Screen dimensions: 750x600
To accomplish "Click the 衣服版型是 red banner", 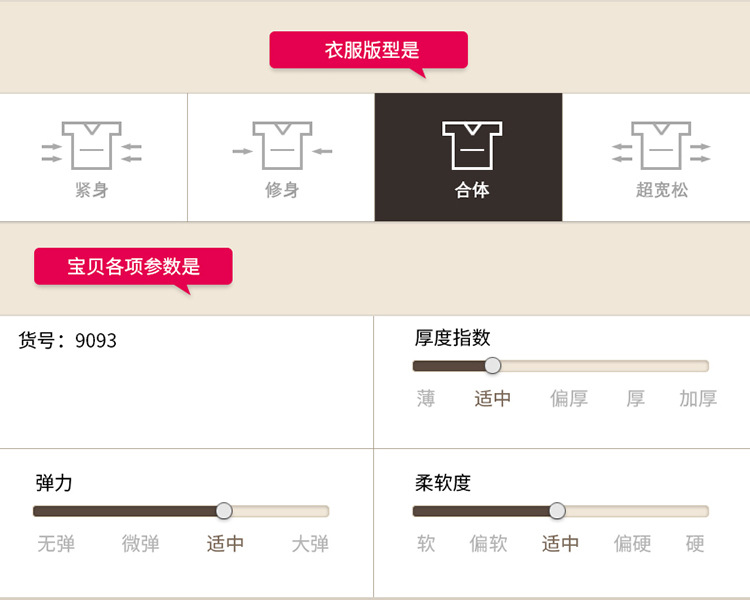I will coord(369,50).
